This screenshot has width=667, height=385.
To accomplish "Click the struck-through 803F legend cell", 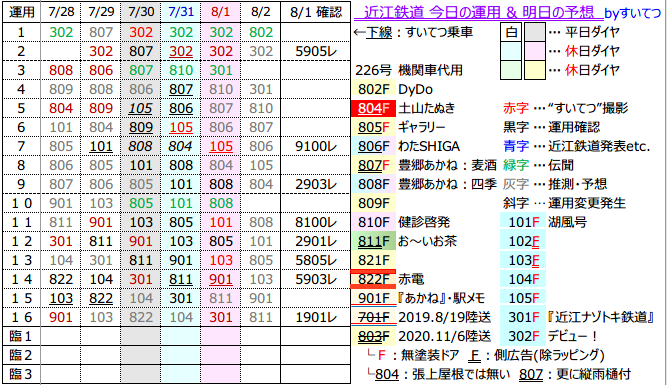I will (373, 336).
